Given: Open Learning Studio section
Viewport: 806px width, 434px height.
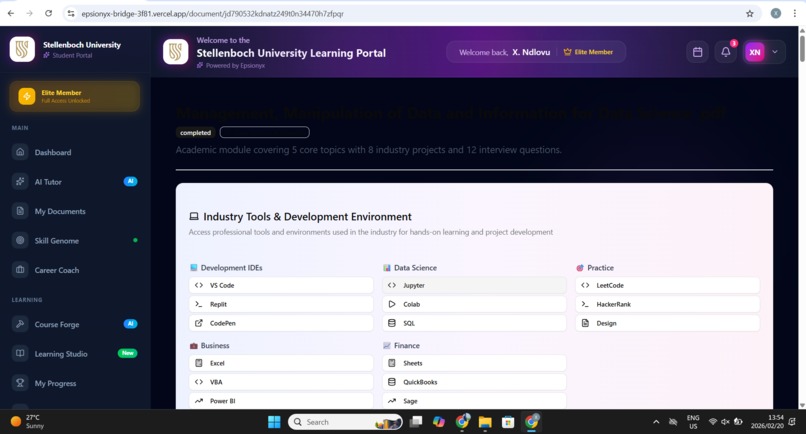Looking at the screenshot, I should click(x=75, y=353).
